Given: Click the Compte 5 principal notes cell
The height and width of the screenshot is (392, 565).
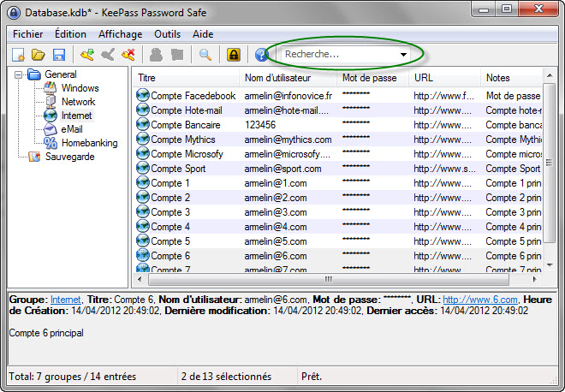Looking at the screenshot, I should click(x=514, y=241).
